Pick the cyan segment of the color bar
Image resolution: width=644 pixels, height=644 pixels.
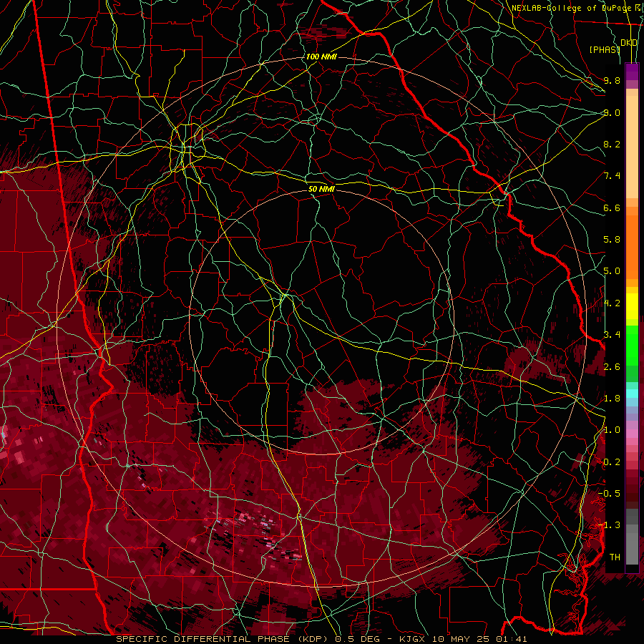coord(632,394)
